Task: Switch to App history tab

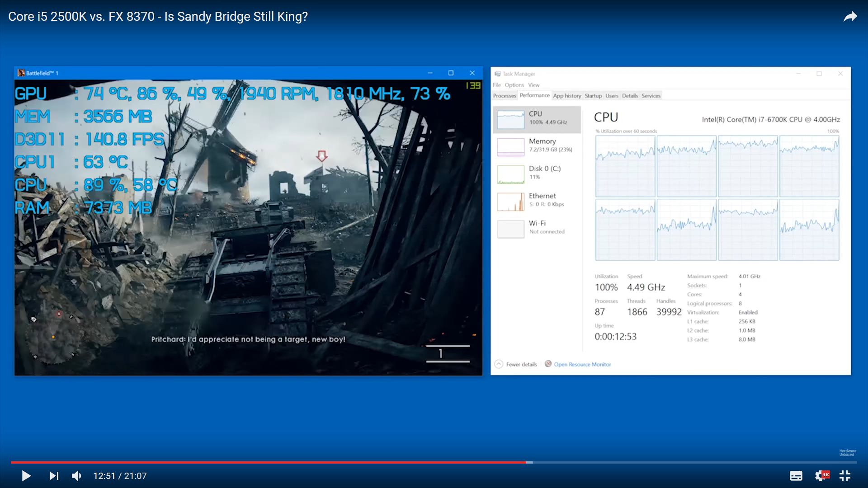Action: [567, 96]
